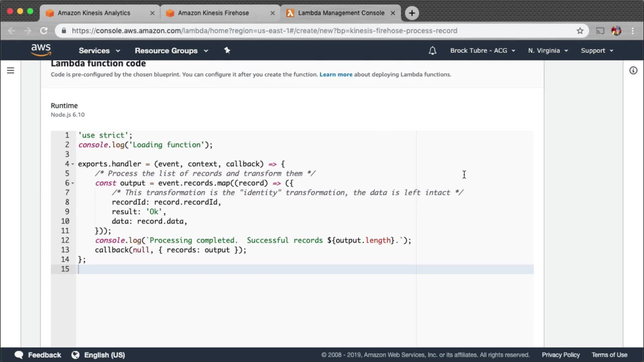Open the notifications bell icon
644x362 pixels.
pyautogui.click(x=432, y=51)
